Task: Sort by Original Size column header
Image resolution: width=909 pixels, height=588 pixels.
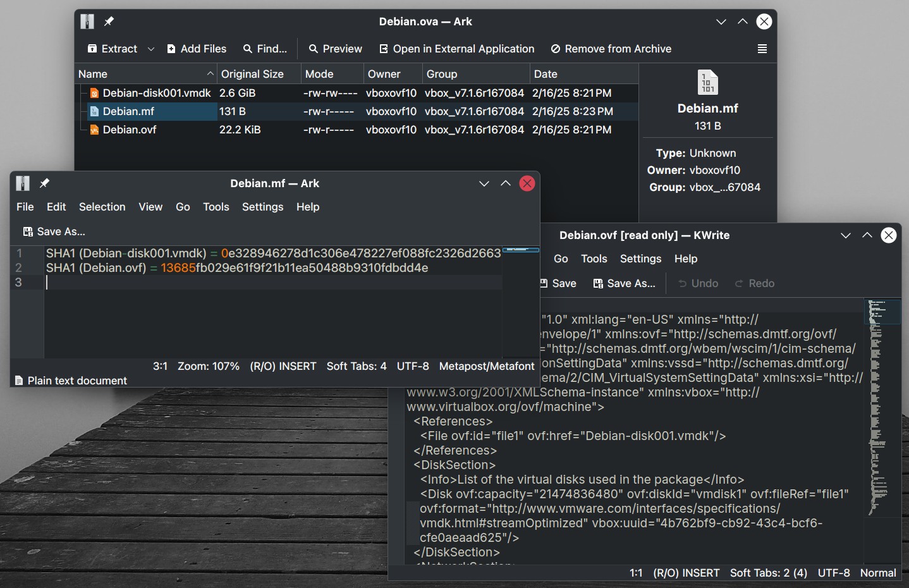Action: [259, 74]
